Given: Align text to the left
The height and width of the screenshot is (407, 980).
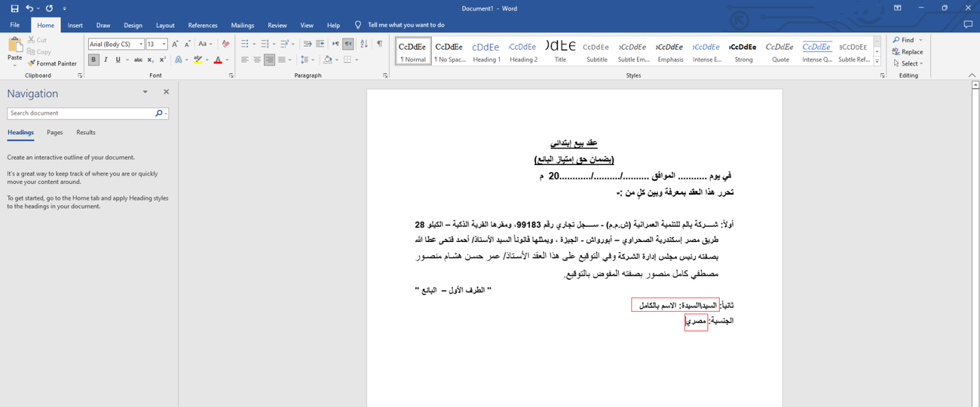Looking at the screenshot, I should (246, 60).
